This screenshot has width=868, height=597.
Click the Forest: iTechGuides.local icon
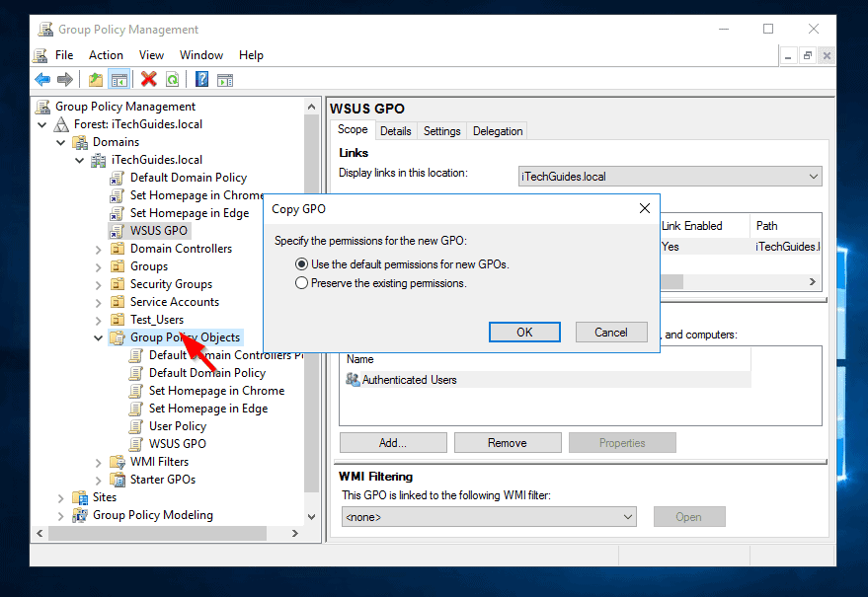(61, 124)
